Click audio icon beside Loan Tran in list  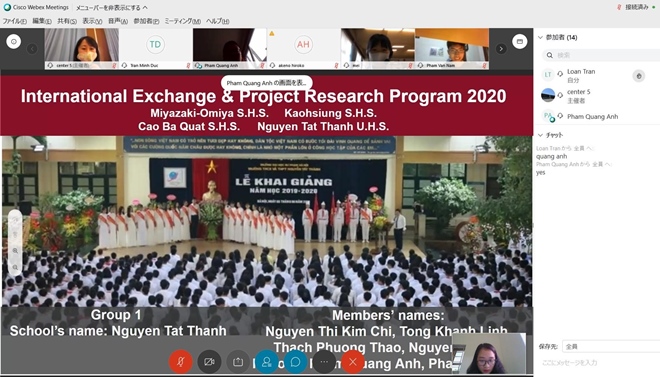click(560, 74)
